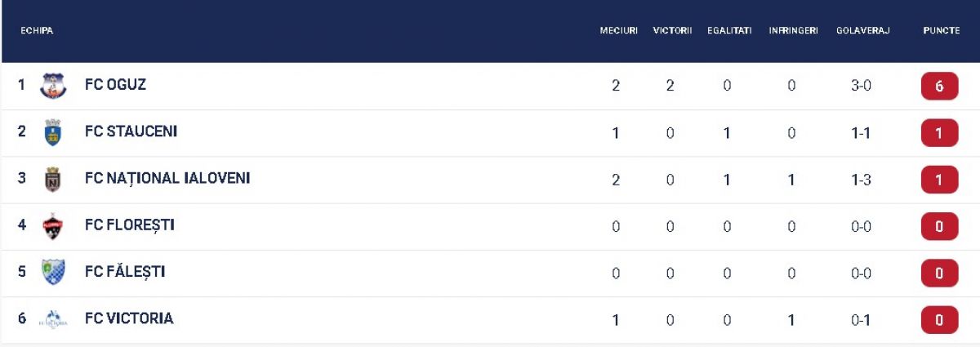Click the GOLAVERAJ column header
Screen dimensions: 980x347
tap(862, 30)
